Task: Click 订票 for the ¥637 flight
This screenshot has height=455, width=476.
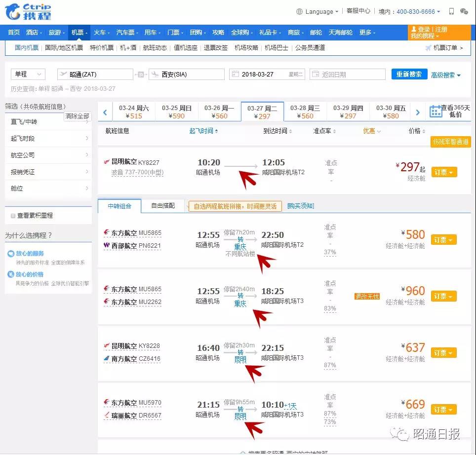Action: (443, 353)
